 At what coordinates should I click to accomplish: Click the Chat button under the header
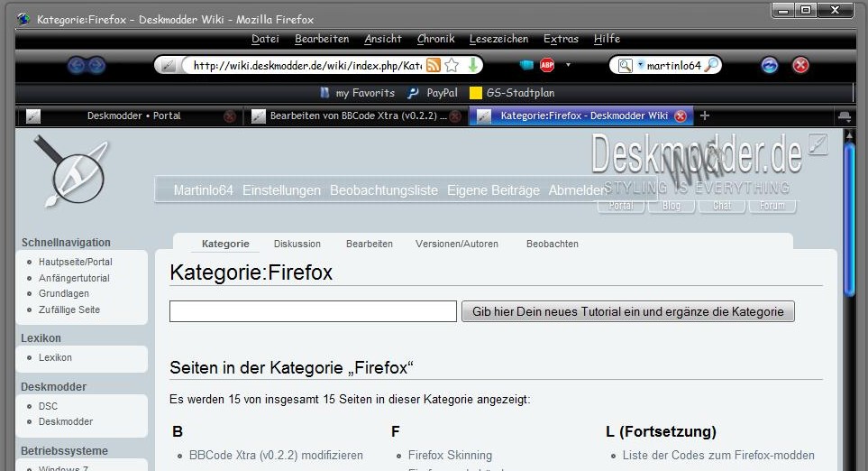[x=722, y=206]
